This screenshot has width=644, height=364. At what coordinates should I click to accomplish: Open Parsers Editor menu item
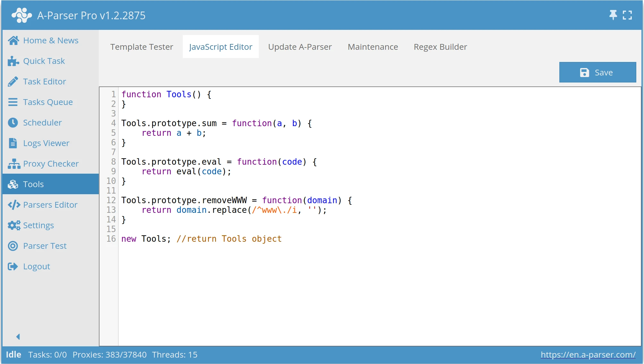pyautogui.click(x=50, y=205)
